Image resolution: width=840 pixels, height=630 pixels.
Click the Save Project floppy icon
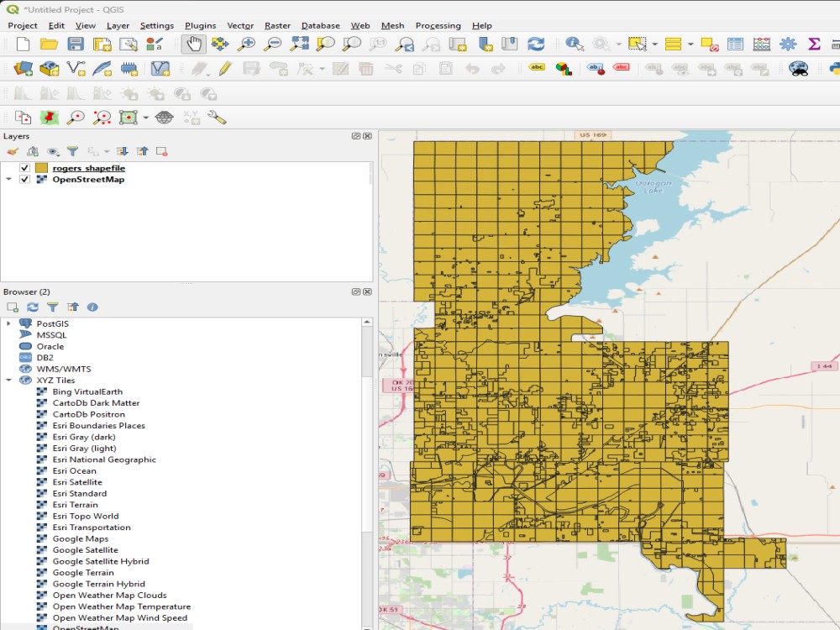point(76,44)
